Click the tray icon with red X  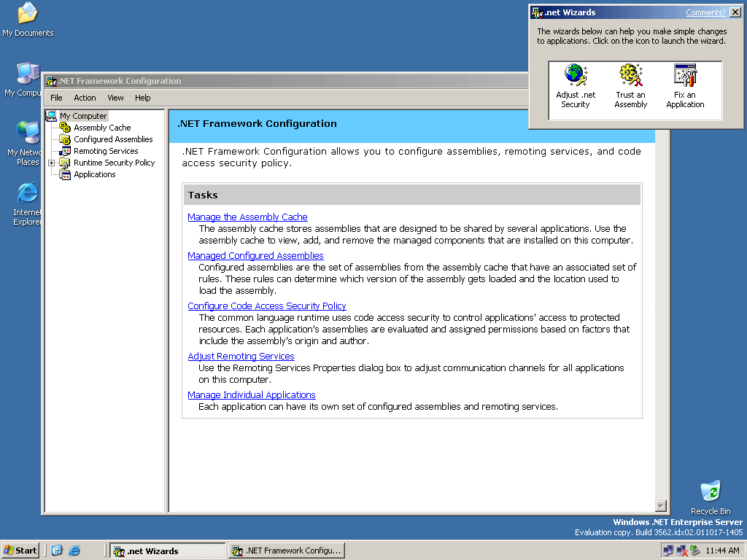coord(682,551)
